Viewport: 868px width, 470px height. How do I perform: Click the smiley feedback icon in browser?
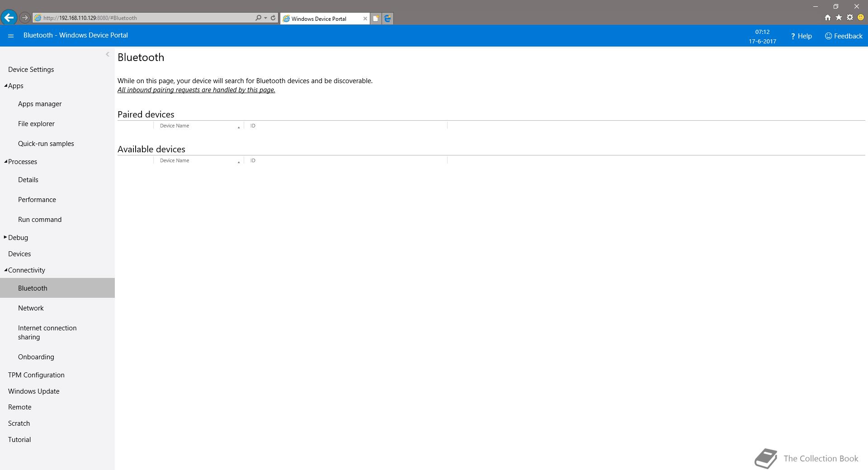(x=861, y=18)
